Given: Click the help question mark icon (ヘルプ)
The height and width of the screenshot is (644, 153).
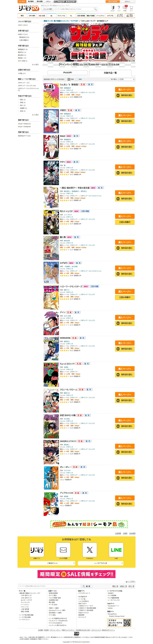Looking at the screenshot, I should coord(119,8).
